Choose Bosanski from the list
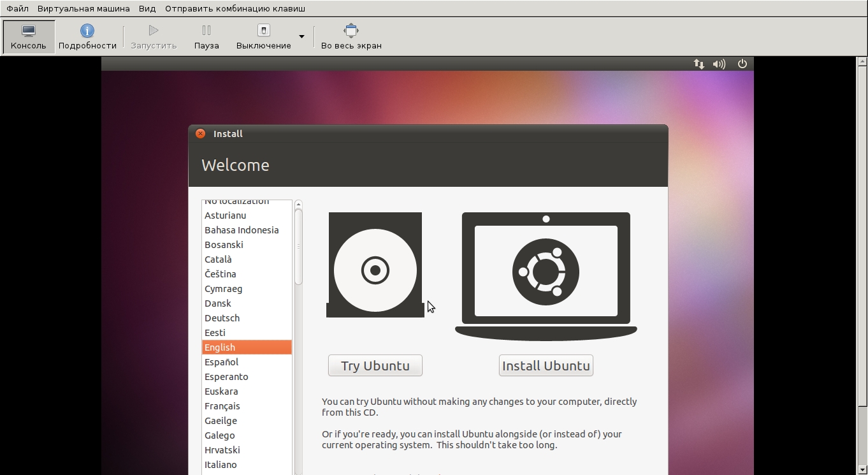The height and width of the screenshot is (475, 868). coord(247,245)
